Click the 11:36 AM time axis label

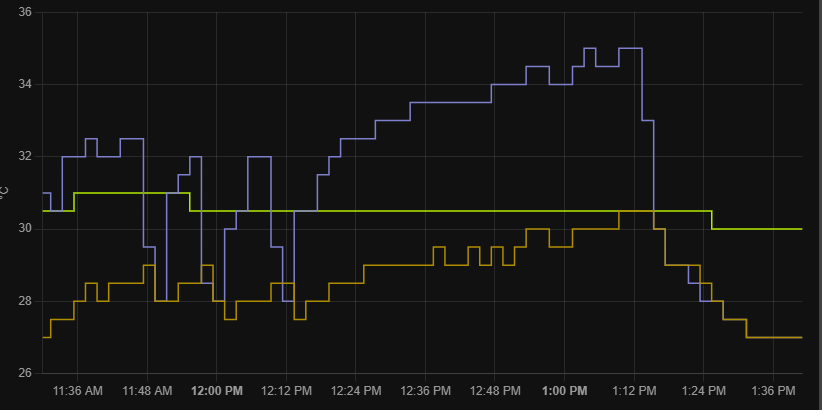[78, 391]
